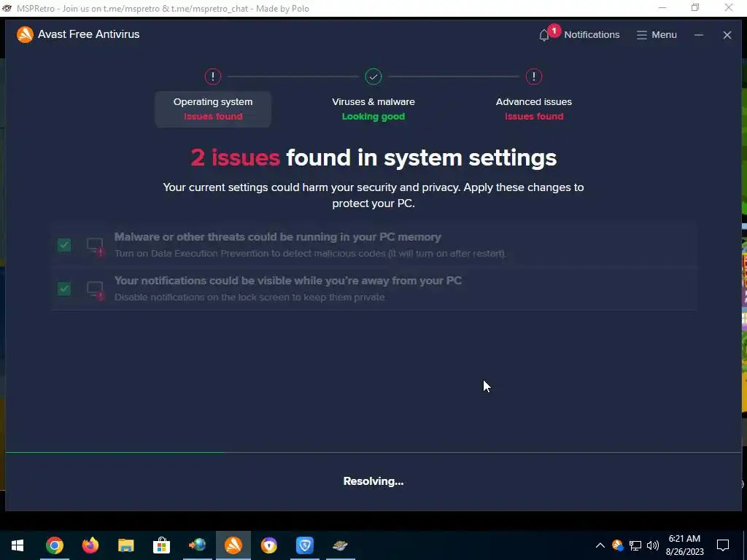Open the Menu hamburger icon

click(x=642, y=35)
